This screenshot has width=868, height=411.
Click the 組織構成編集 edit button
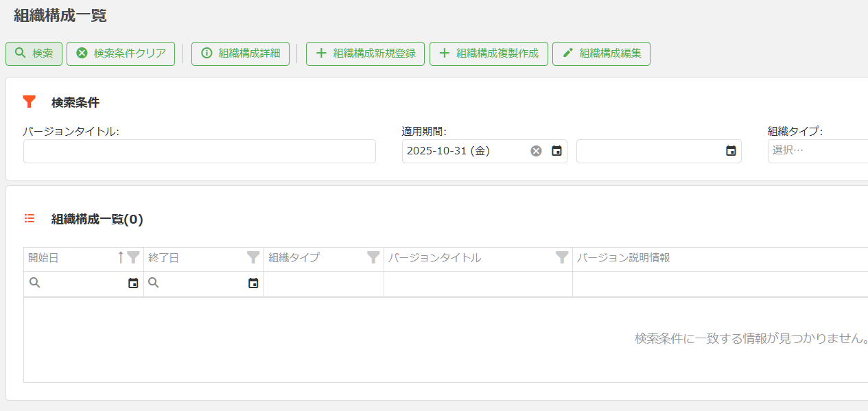[x=601, y=54]
